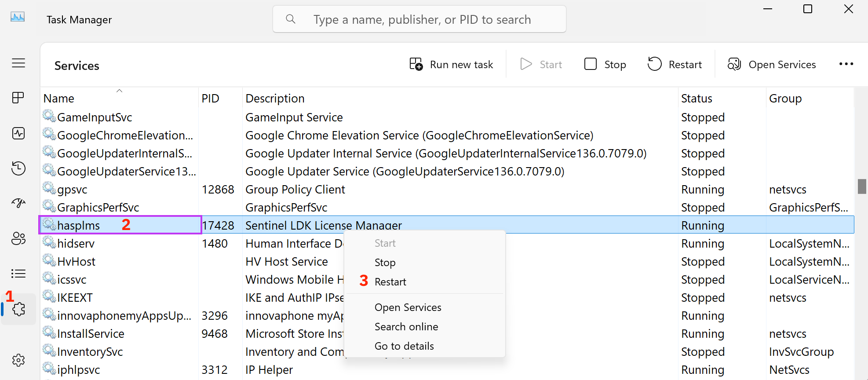Image resolution: width=868 pixels, height=380 pixels.
Task: Click the Group Policy Client description
Action: (295, 190)
